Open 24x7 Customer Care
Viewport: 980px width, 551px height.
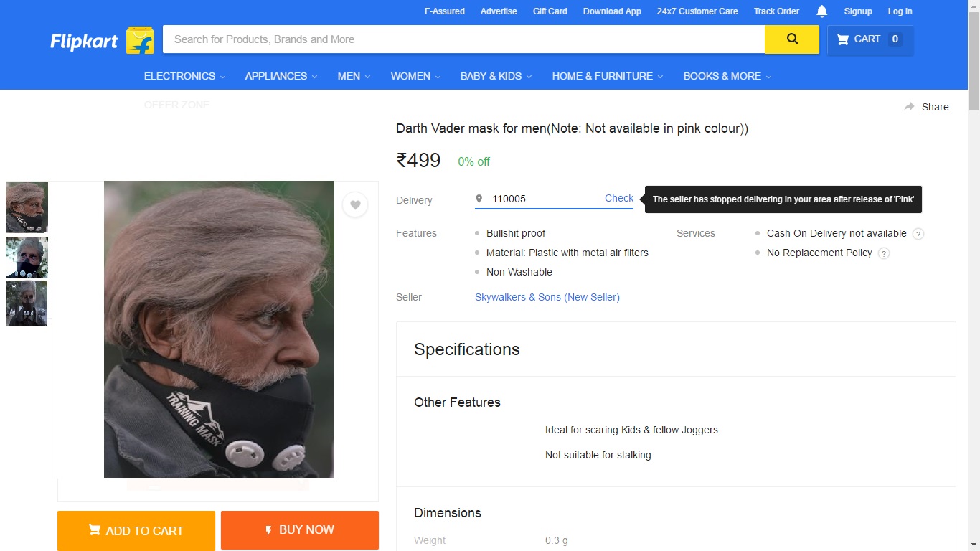tap(697, 11)
